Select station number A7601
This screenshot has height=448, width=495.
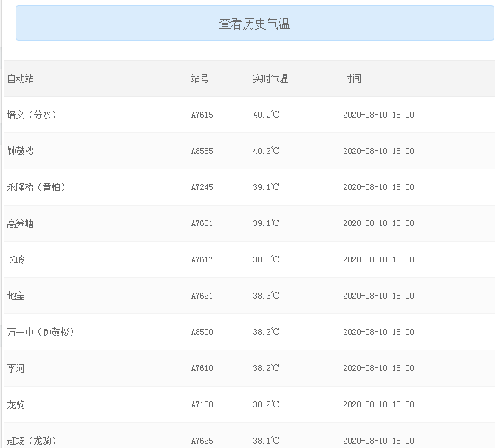[202, 223]
